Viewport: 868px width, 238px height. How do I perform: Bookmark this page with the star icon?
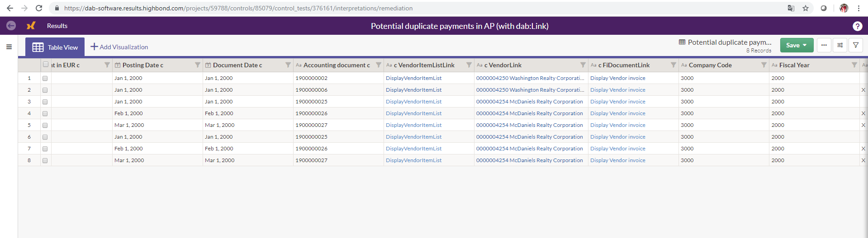pos(806,8)
